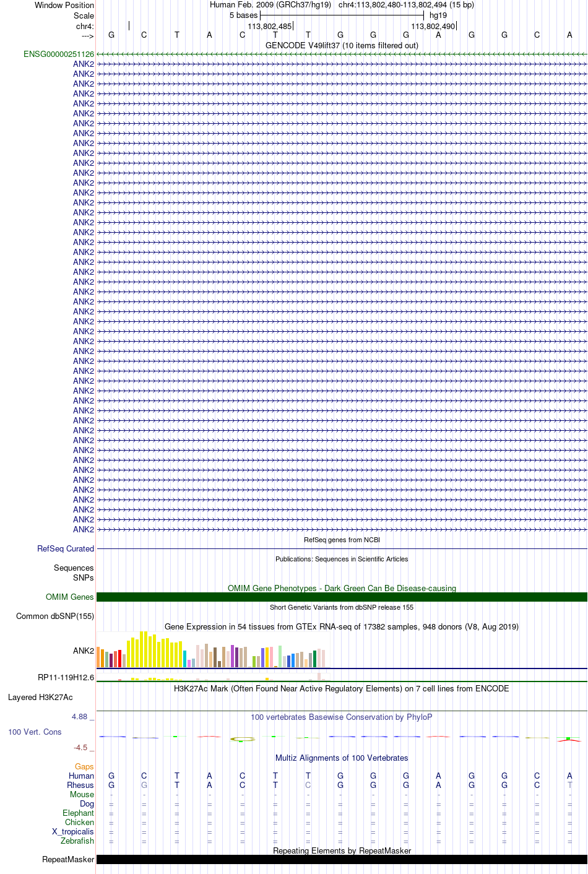Click the Layered H3K27Ac label

(40, 697)
